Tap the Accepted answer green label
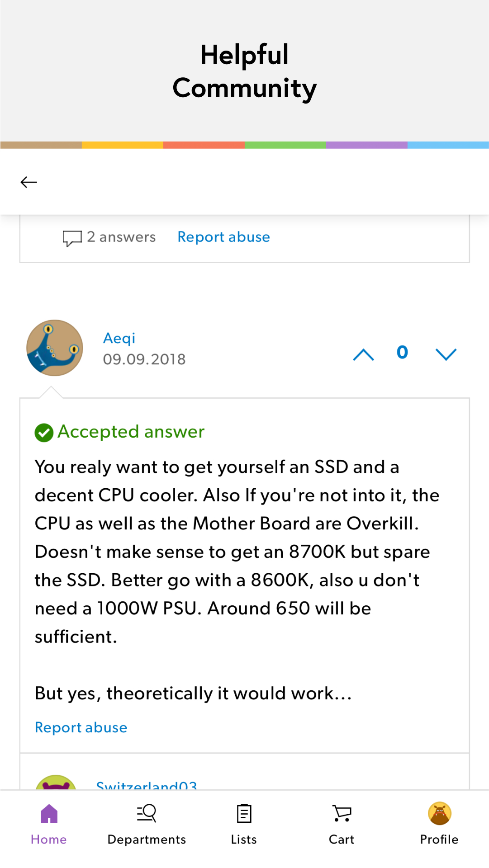 131,432
